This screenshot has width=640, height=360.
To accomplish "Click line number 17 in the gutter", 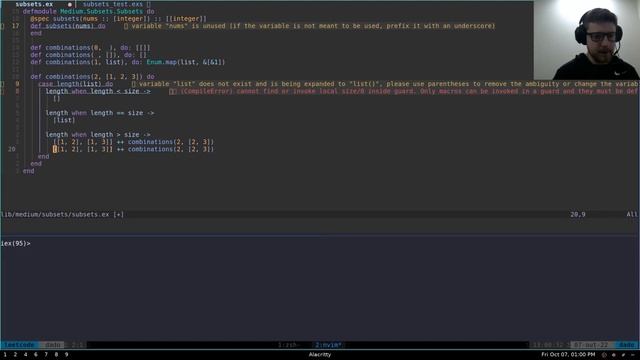I will coord(16,26).
